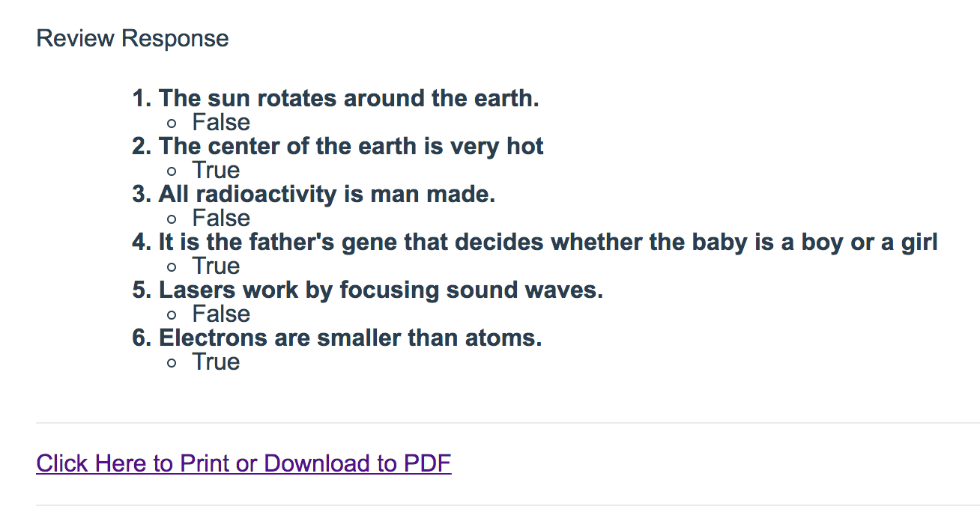Click the Review Response heading
The width and height of the screenshot is (980, 512).
[133, 38]
